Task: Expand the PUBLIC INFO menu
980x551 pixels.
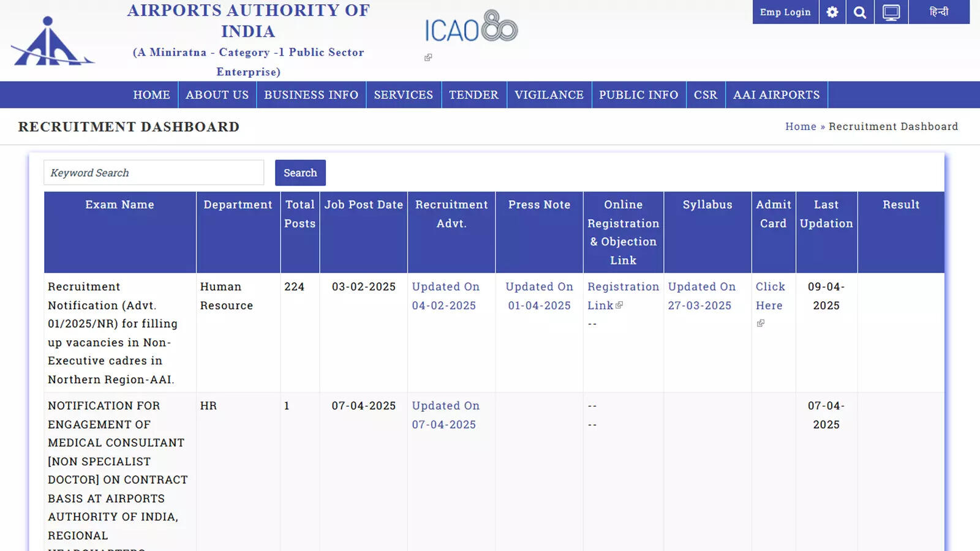Action: click(638, 95)
